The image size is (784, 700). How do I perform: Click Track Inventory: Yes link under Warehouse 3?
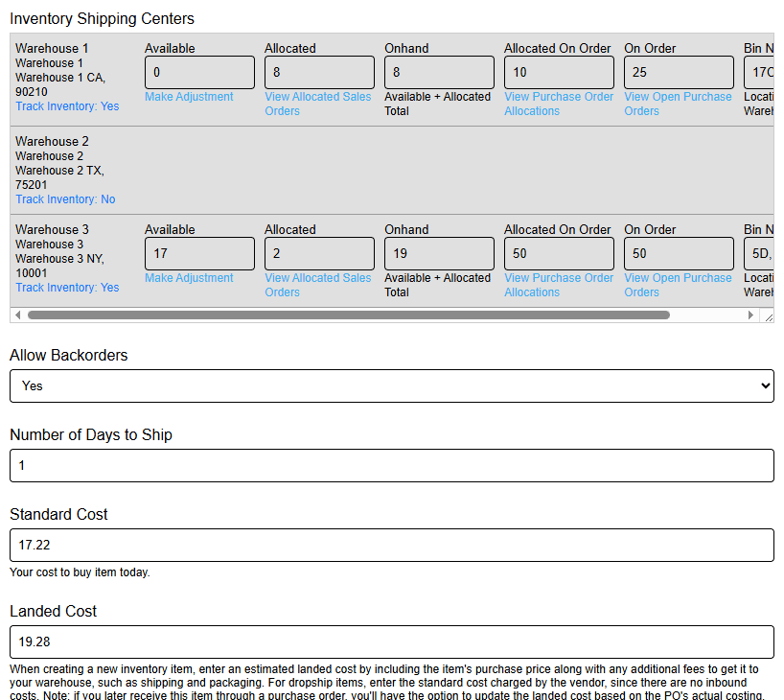(67, 288)
